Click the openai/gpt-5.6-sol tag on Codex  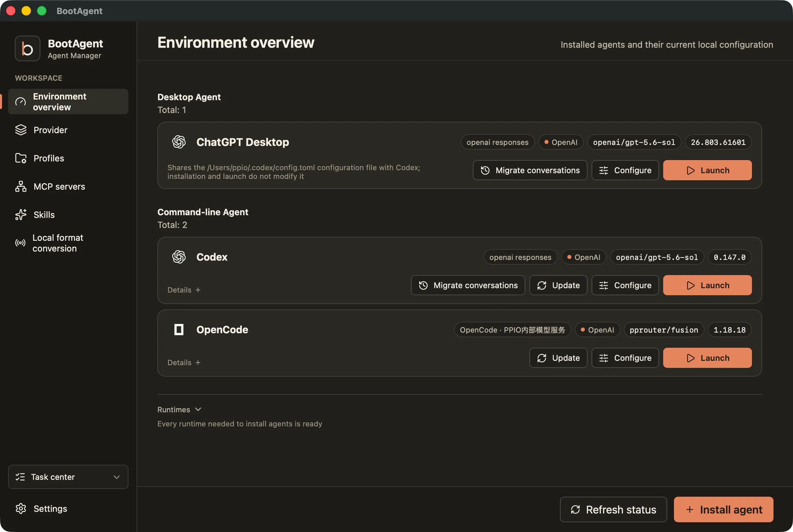[657, 257]
